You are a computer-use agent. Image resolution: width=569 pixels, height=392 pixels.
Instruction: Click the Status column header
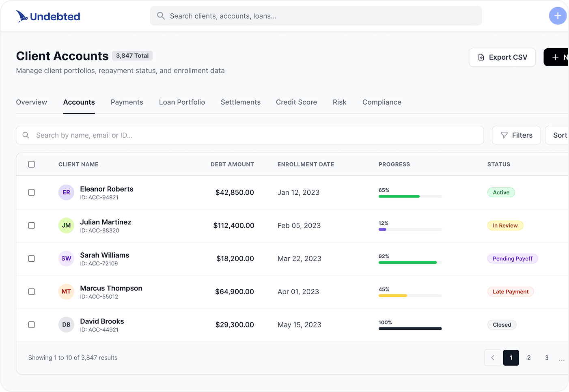499,164
